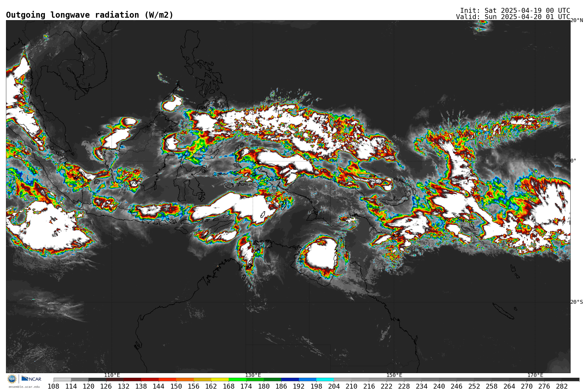The width and height of the screenshot is (588, 390).
Task: Click the 108 colorbar value label
Action: click(x=54, y=386)
